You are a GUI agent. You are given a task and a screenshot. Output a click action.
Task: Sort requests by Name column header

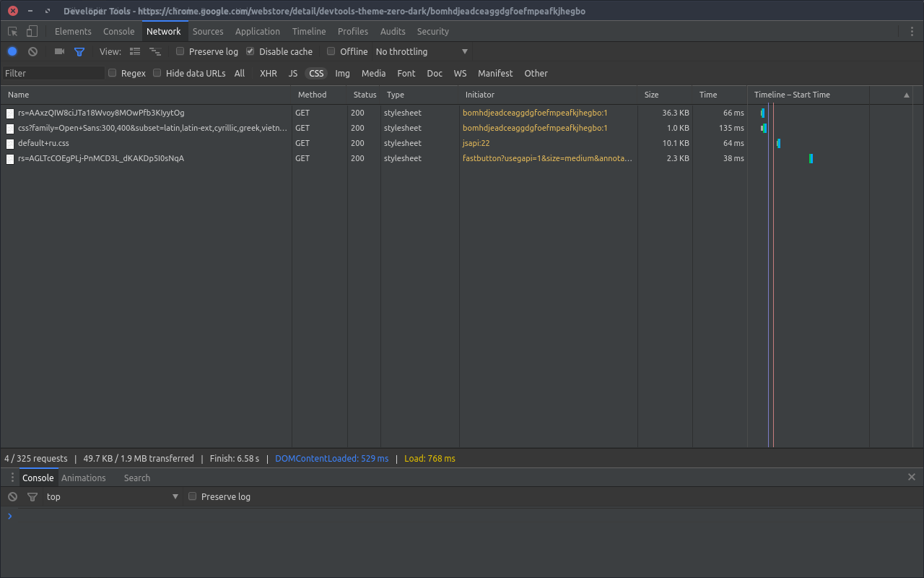tap(147, 95)
